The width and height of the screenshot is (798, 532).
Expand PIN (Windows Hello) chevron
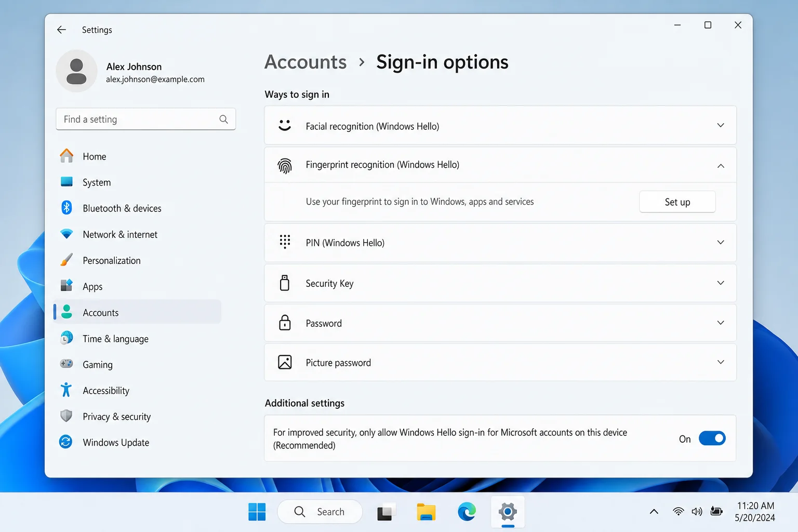pyautogui.click(x=721, y=242)
